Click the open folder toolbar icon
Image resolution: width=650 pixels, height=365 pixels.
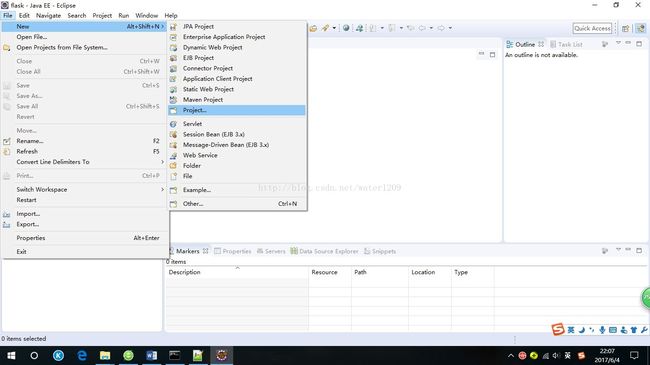point(313,28)
